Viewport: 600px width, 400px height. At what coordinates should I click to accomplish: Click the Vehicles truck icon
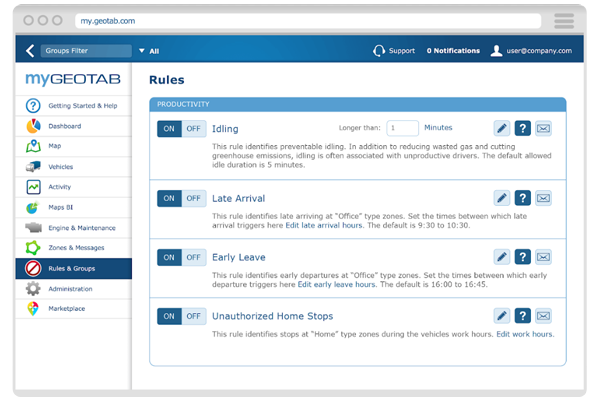click(33, 167)
